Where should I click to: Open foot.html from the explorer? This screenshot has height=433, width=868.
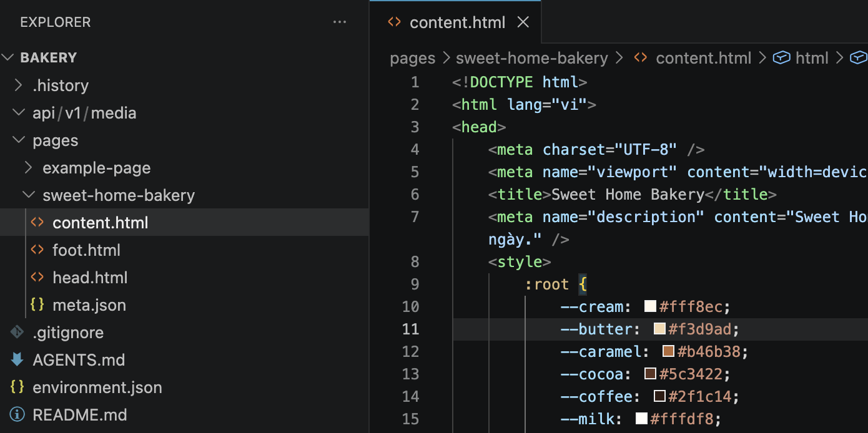86,250
